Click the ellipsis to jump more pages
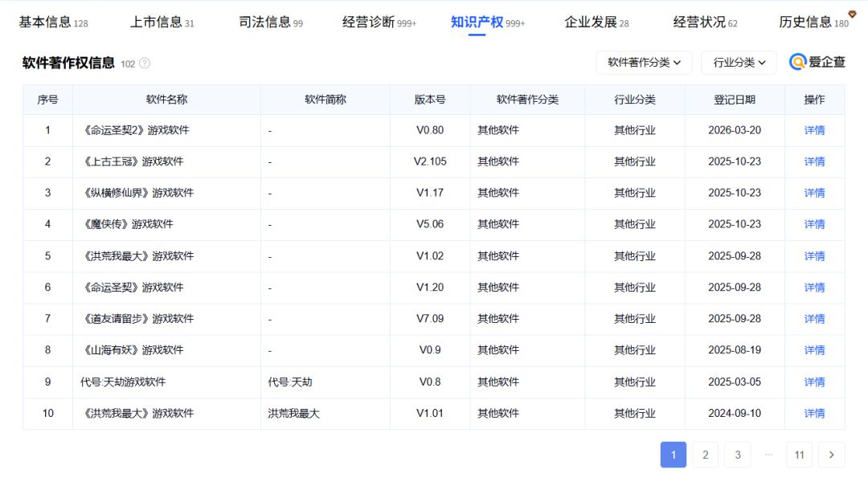 768,455
